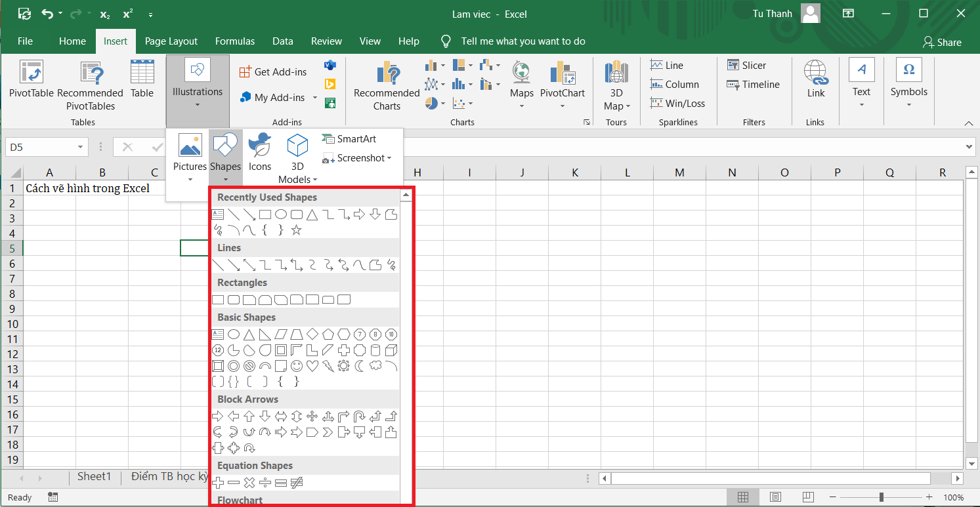980x507 pixels.
Task: Insert the cube shape from Basic Shapes
Action: [x=391, y=350]
